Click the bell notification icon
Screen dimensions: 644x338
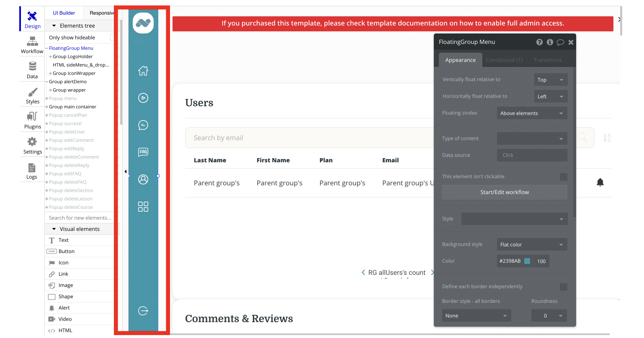point(600,182)
